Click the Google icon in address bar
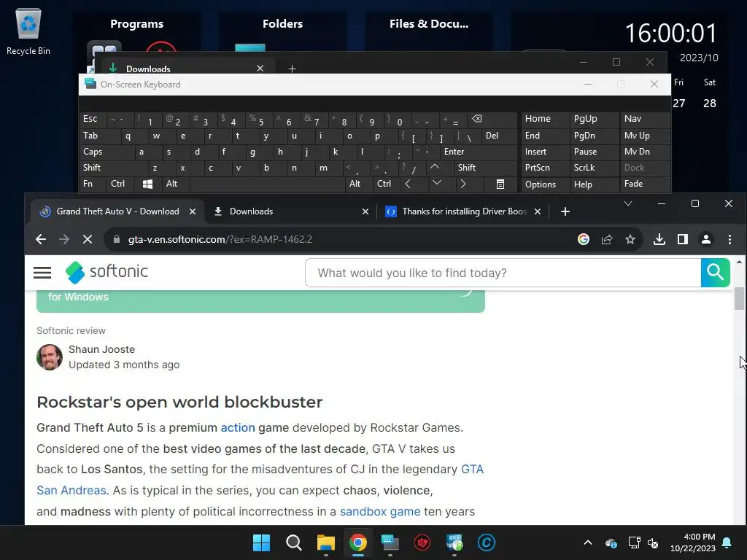 click(x=583, y=239)
